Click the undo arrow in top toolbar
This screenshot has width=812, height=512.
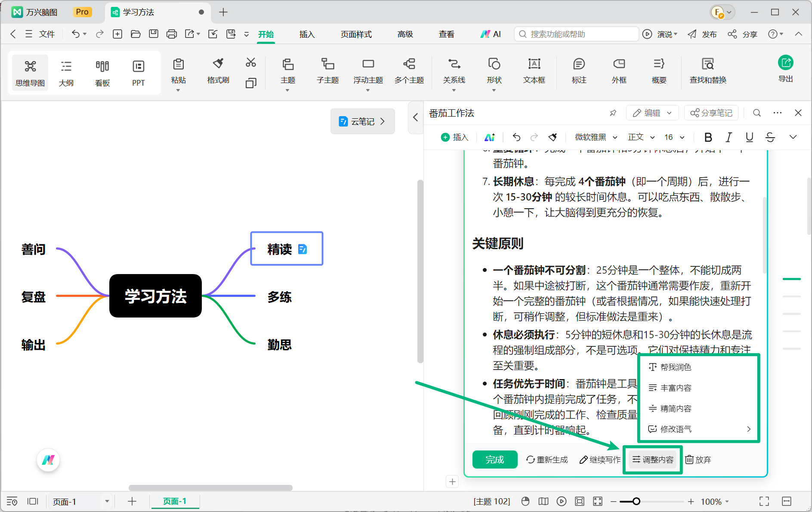click(76, 34)
